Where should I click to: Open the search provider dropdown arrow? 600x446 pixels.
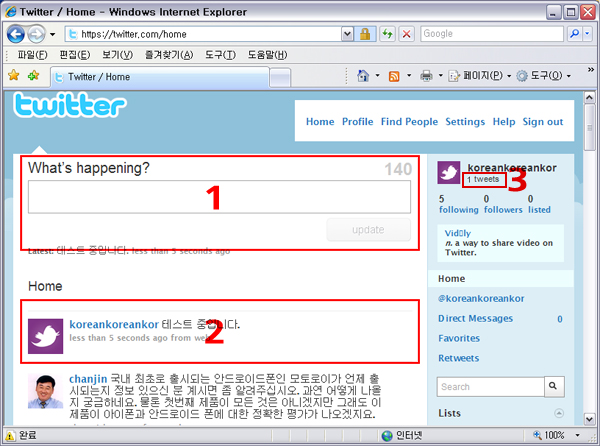point(587,34)
